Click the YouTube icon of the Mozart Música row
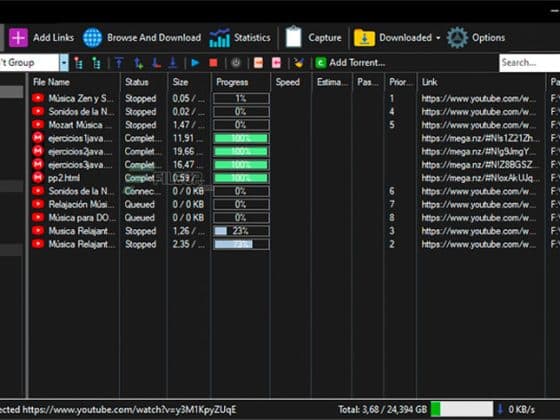Screen dimensions: 560x420 (x=38, y=125)
